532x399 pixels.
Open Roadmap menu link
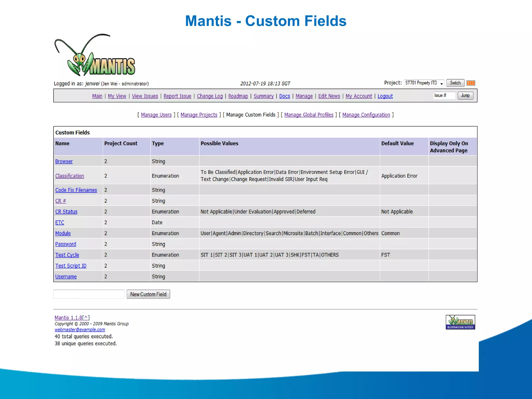tap(238, 96)
